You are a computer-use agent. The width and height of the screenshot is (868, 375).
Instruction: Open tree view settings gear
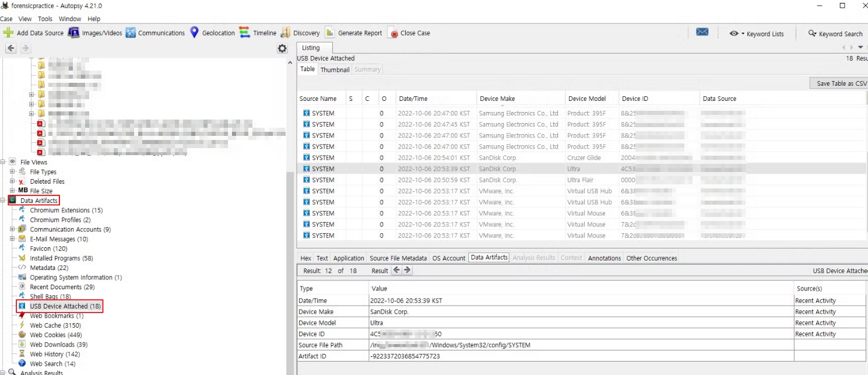(x=283, y=48)
